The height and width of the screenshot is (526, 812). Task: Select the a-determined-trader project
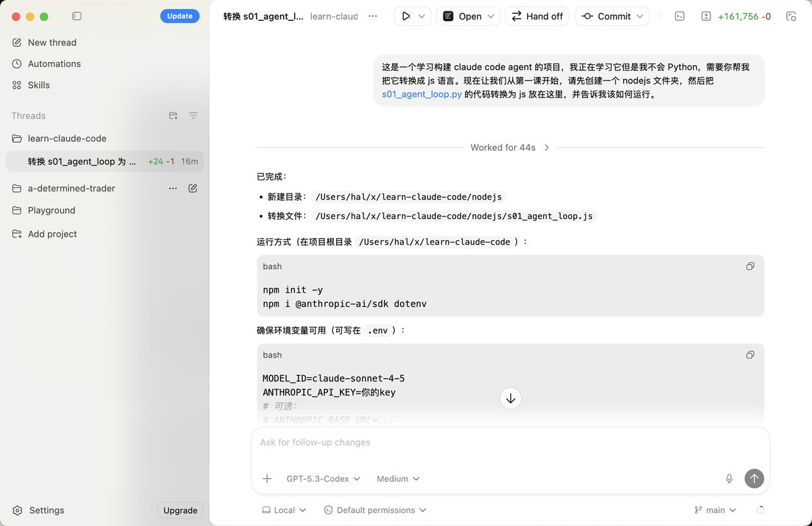click(71, 189)
